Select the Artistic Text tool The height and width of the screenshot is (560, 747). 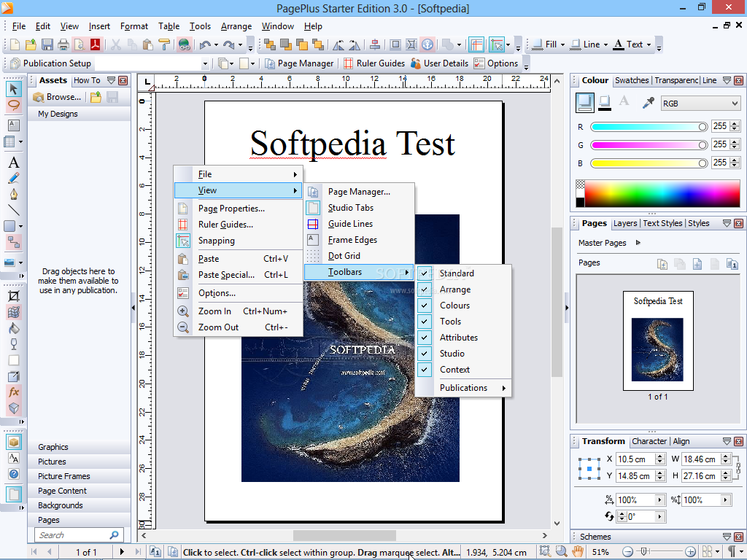point(13,163)
